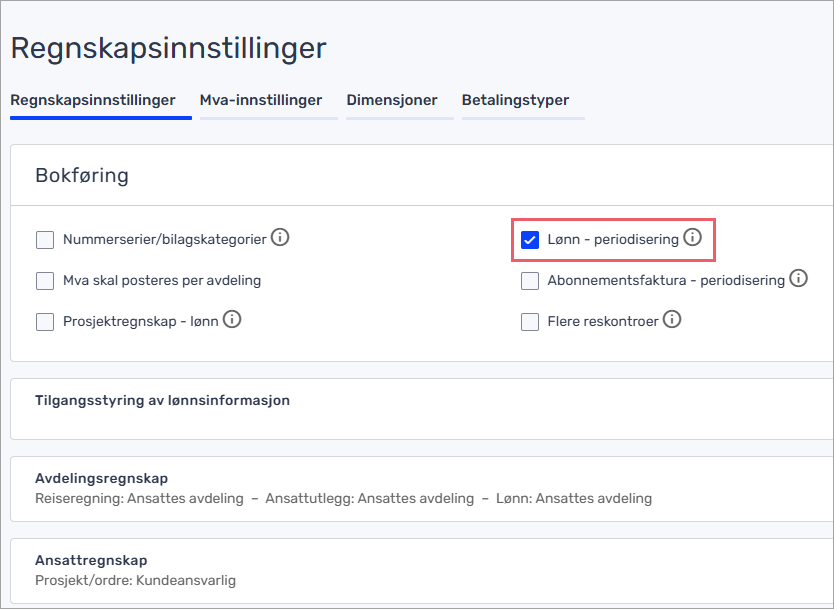Click the Regnskapsinnstillinger page title

point(168,47)
